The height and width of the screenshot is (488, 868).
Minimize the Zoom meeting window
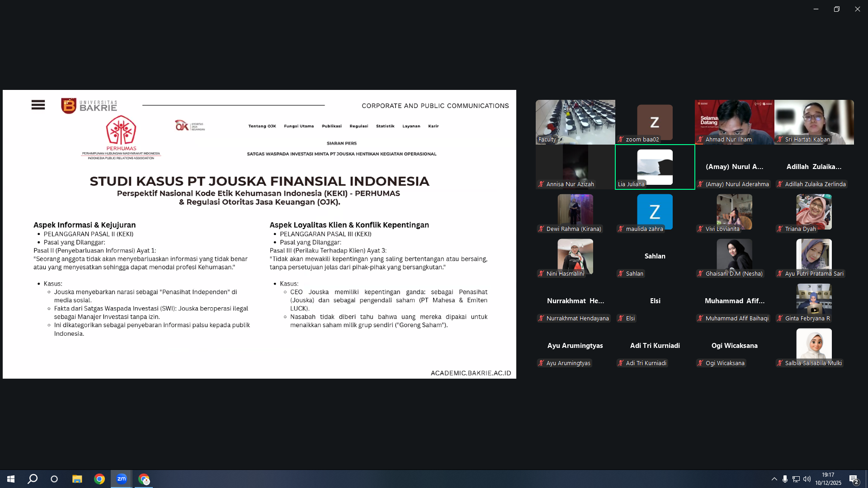[816, 9]
